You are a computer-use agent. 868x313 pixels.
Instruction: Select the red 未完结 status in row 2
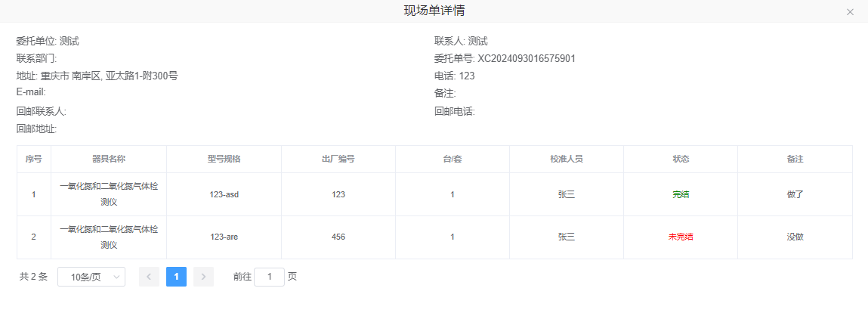[681, 237]
